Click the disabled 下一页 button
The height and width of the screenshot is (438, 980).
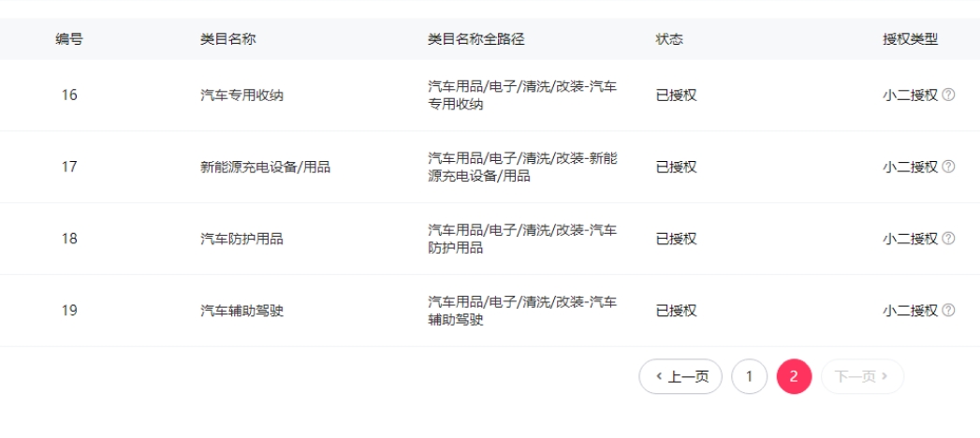click(x=862, y=376)
